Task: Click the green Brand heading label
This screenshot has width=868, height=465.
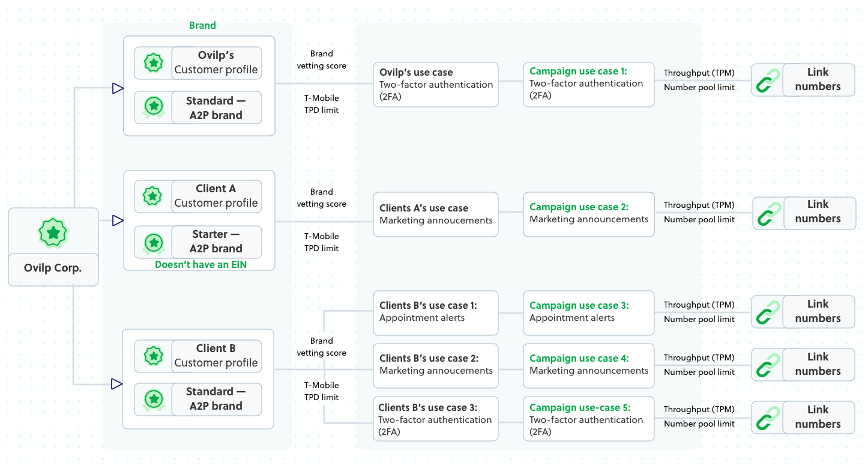Action: 203,25
